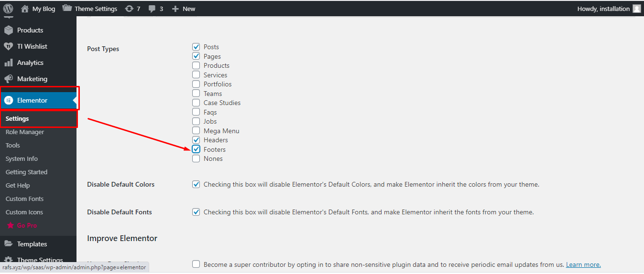Toggle the Disable Default Colors checkbox
Image resolution: width=644 pixels, height=274 pixels.
(196, 184)
